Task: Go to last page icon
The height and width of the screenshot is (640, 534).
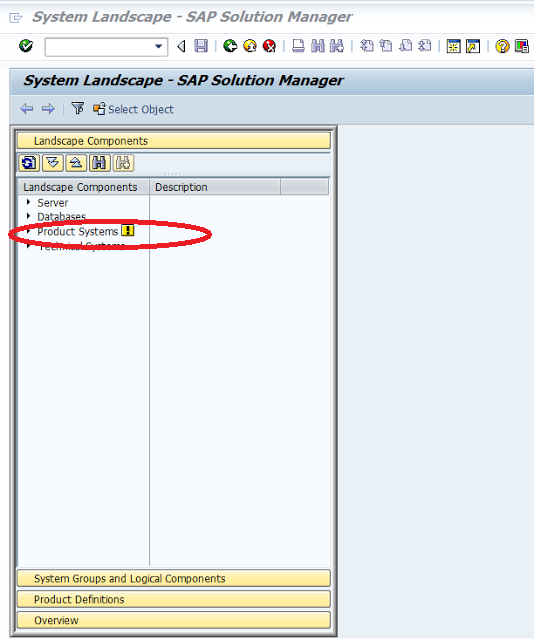Action: tap(425, 46)
